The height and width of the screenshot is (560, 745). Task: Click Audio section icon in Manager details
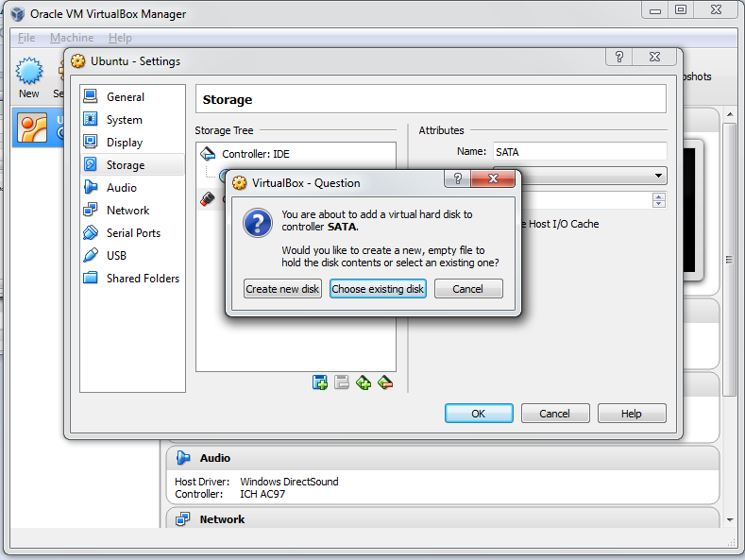click(x=183, y=458)
